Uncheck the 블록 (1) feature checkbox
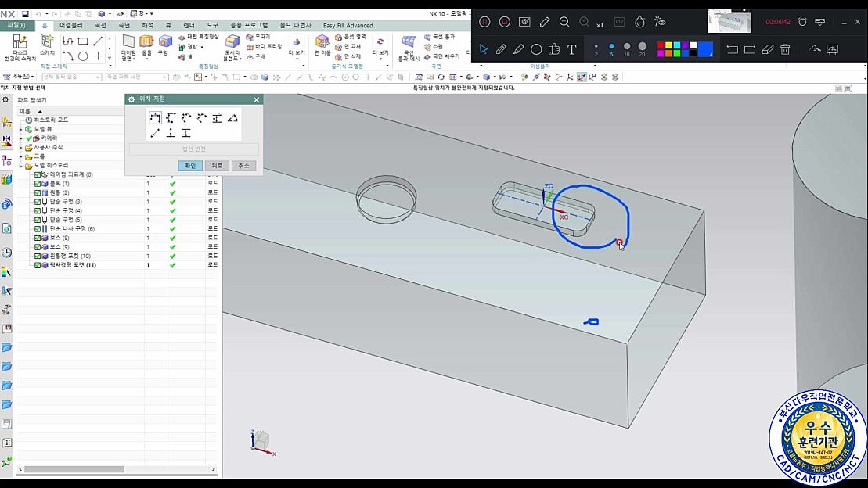The image size is (868, 488). (37, 184)
